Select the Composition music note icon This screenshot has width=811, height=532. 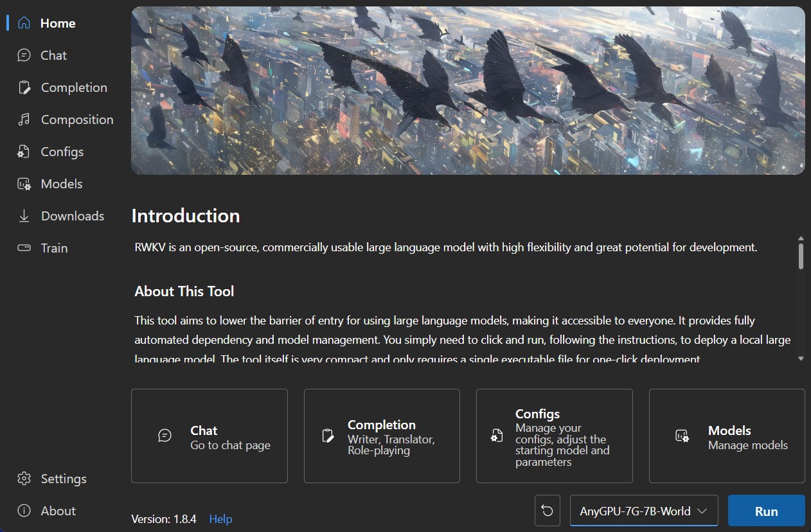24,120
